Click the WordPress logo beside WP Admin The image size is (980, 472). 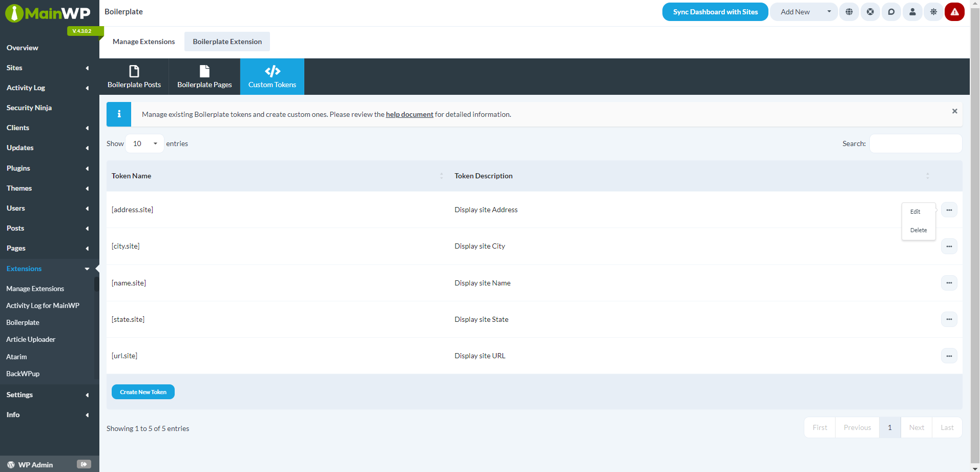[11, 465]
